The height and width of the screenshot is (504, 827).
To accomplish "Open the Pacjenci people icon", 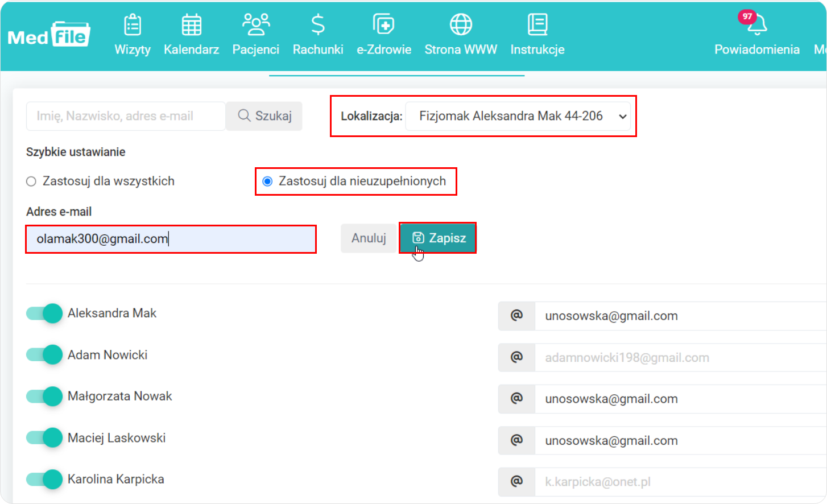I will point(256,24).
